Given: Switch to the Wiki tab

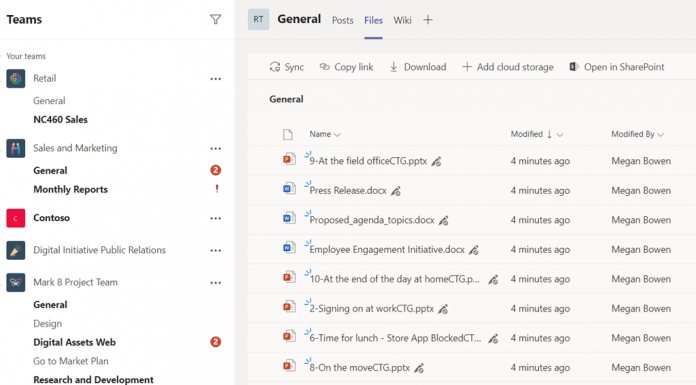Looking at the screenshot, I should point(402,20).
